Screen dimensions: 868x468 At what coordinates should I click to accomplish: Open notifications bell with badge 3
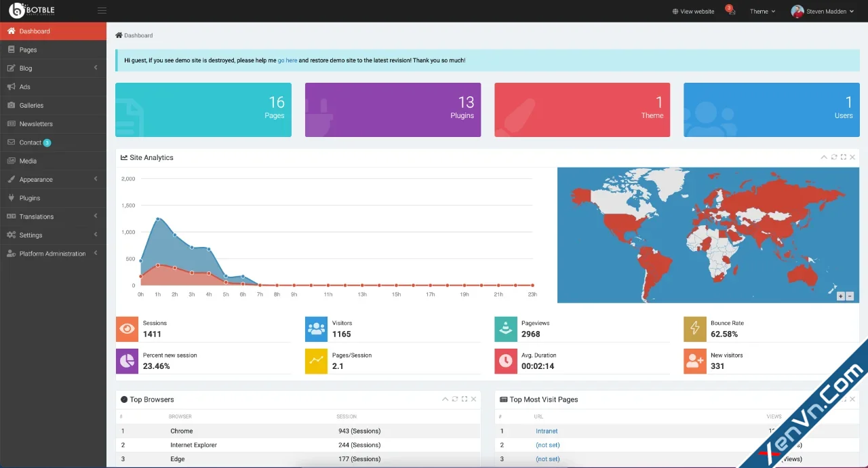pyautogui.click(x=729, y=11)
